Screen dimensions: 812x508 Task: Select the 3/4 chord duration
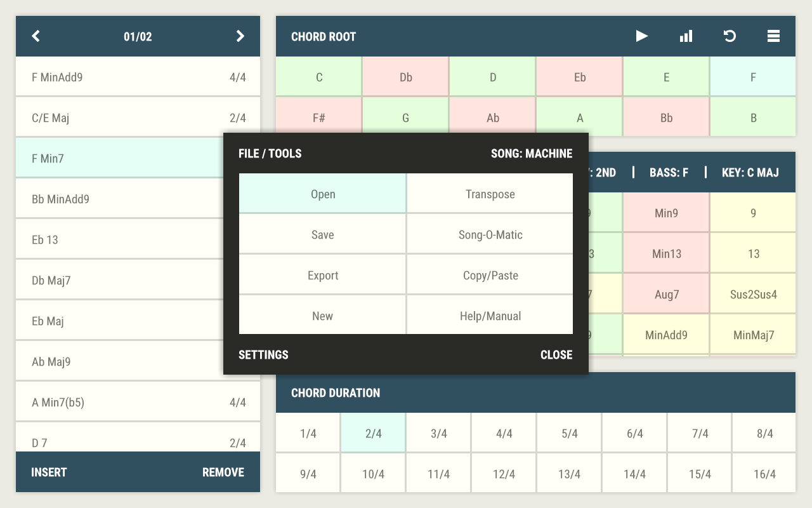(438, 434)
